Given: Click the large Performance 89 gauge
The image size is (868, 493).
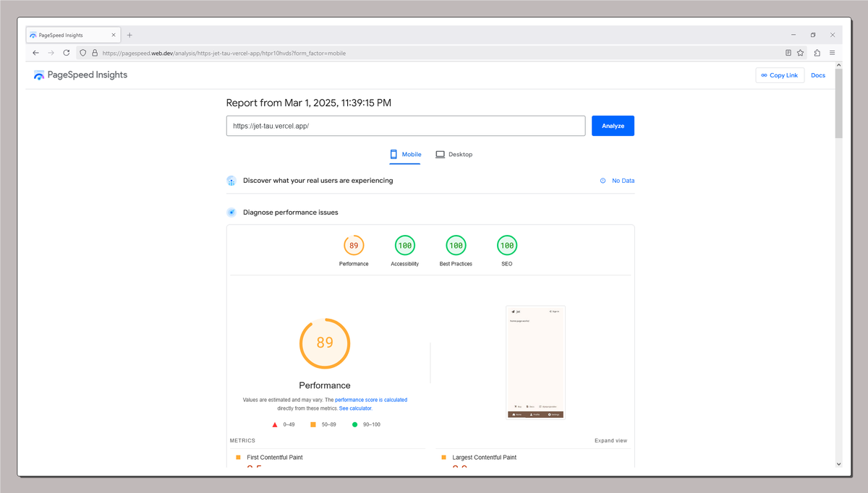Looking at the screenshot, I should pos(325,343).
